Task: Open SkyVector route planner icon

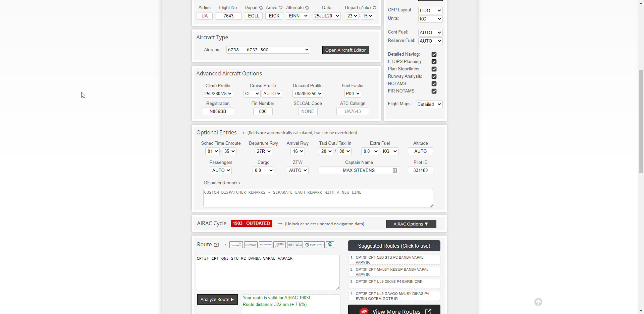Action: pyautogui.click(x=251, y=245)
